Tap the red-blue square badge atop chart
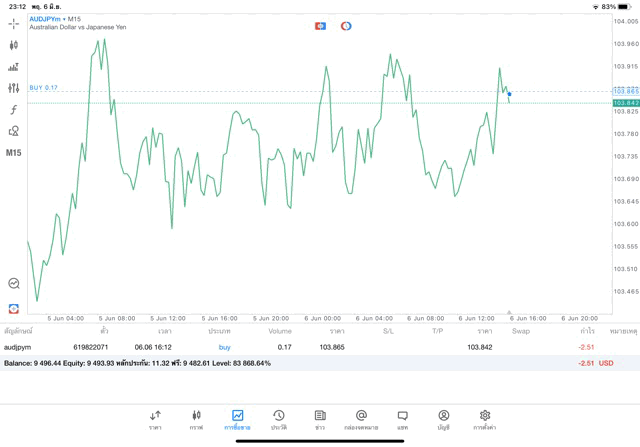 click(x=320, y=26)
